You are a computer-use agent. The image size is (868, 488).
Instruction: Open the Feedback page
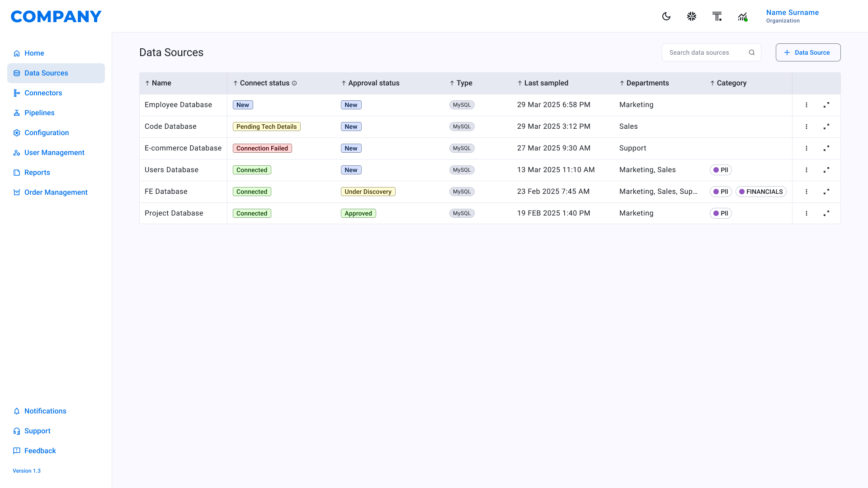pyautogui.click(x=40, y=450)
